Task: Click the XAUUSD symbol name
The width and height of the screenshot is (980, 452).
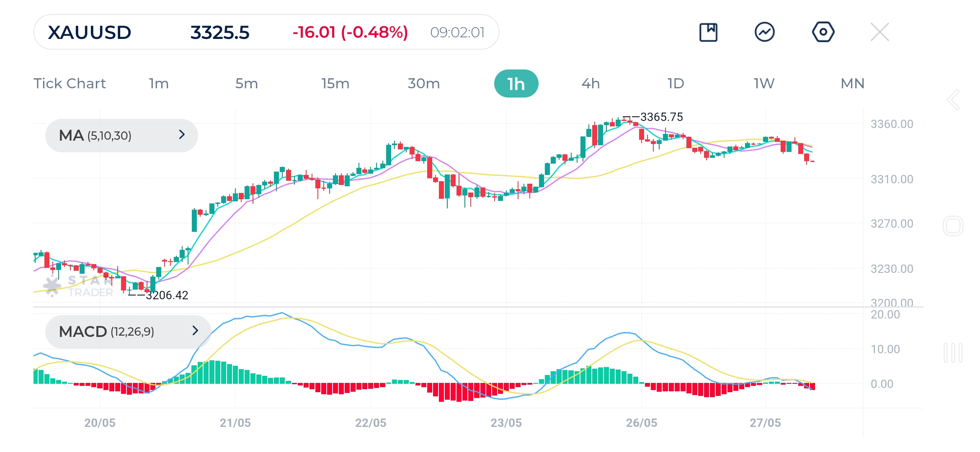Action: 89,31
